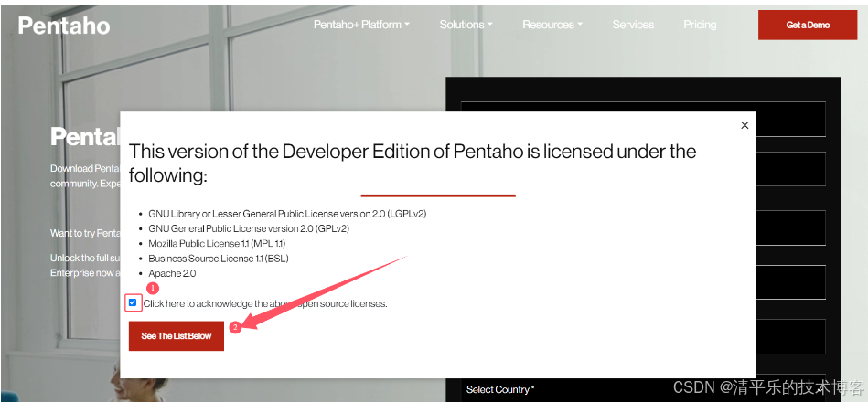Click the Pentaho logo in the header
The width and height of the screenshot is (868, 402).
pos(64,26)
